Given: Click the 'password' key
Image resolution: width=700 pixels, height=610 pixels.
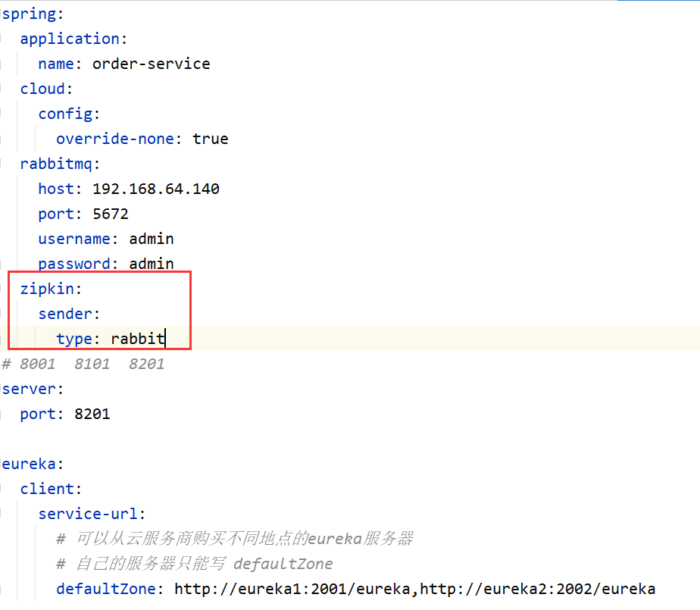Looking at the screenshot, I should tap(74, 264).
